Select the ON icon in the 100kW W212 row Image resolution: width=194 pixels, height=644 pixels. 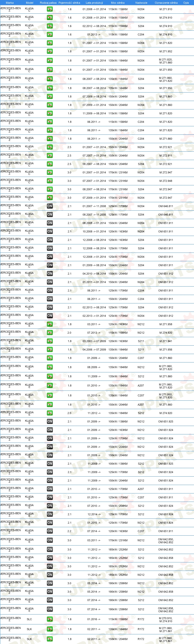coord(50,421)
